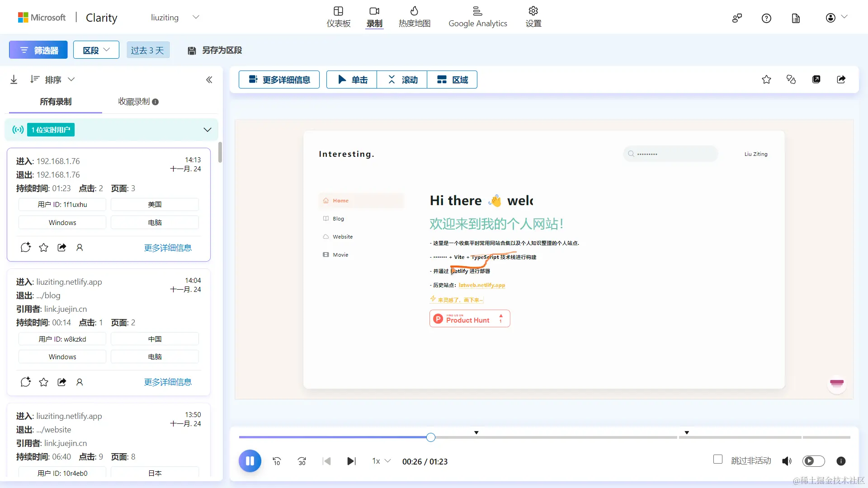
Task: Favorite current recording with top-right star
Action: coord(766,80)
